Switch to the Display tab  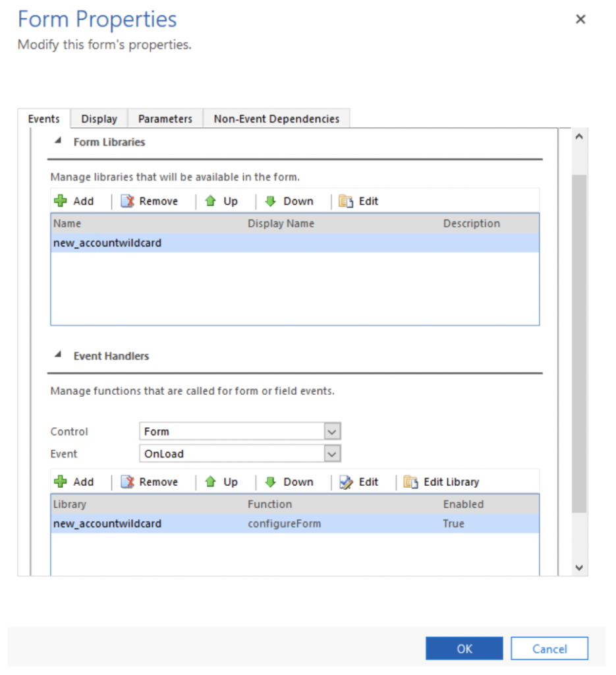pos(98,119)
